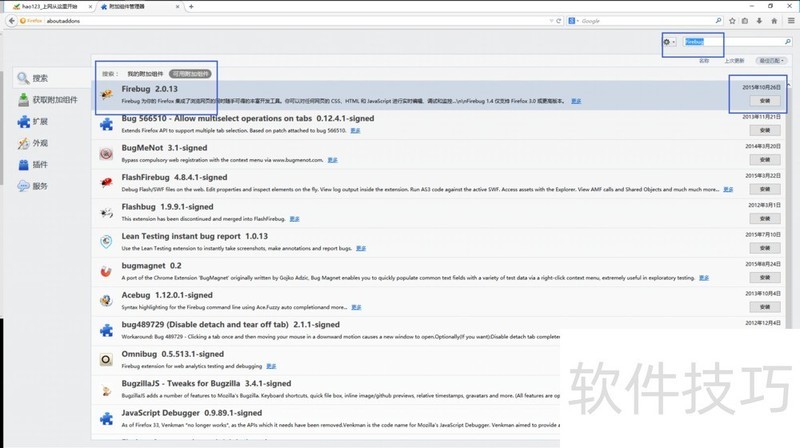The height and width of the screenshot is (448, 800).
Task: Switch search scope to 我的附加组件
Action: click(145, 74)
